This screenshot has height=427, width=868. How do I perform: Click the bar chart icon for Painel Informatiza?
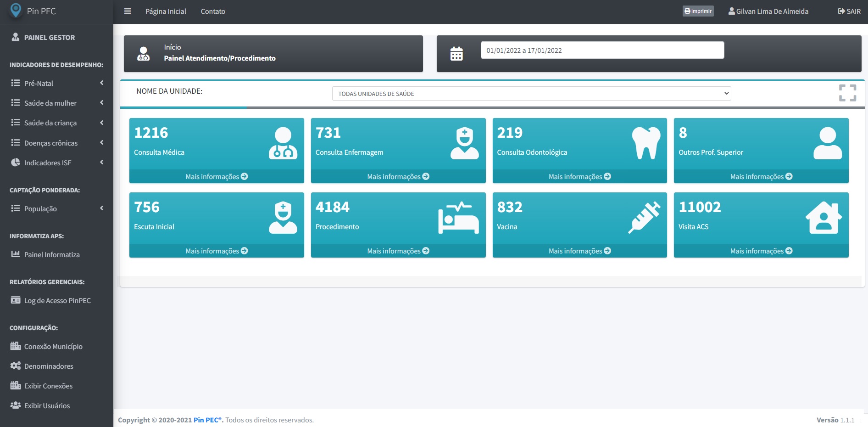(16, 254)
